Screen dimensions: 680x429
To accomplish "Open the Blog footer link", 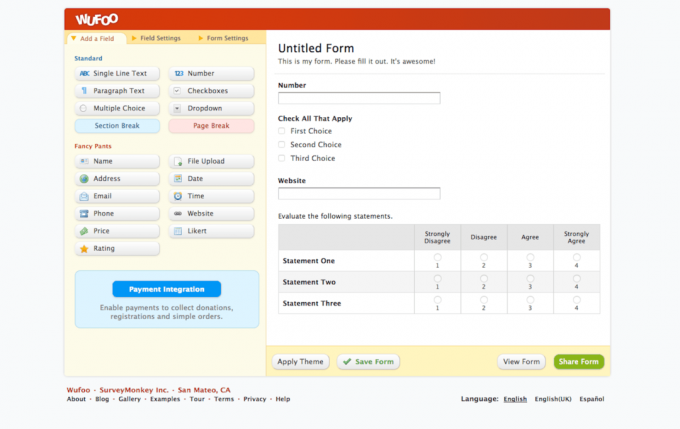I will tap(102, 399).
